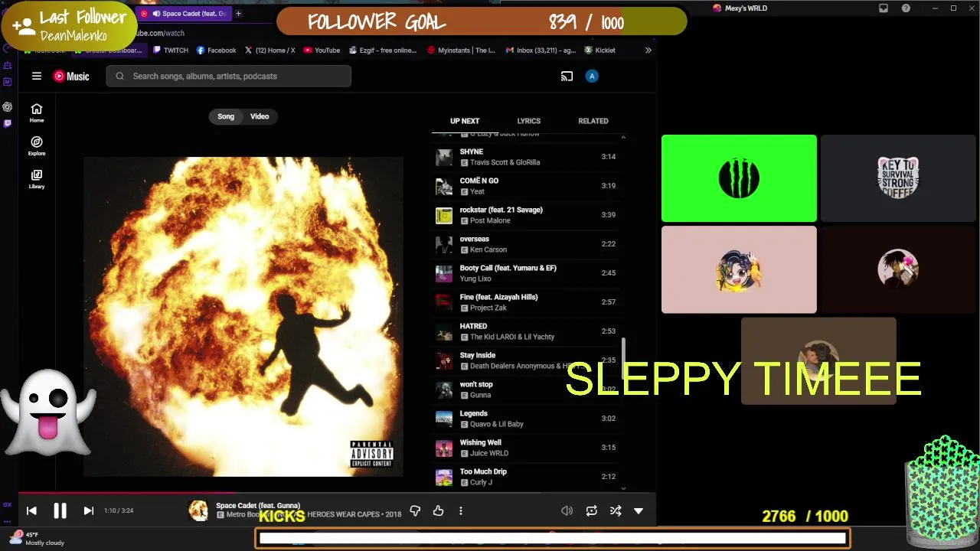This screenshot has height=551, width=980.
Task: Click the SHYNE album thumbnail
Action: click(444, 157)
